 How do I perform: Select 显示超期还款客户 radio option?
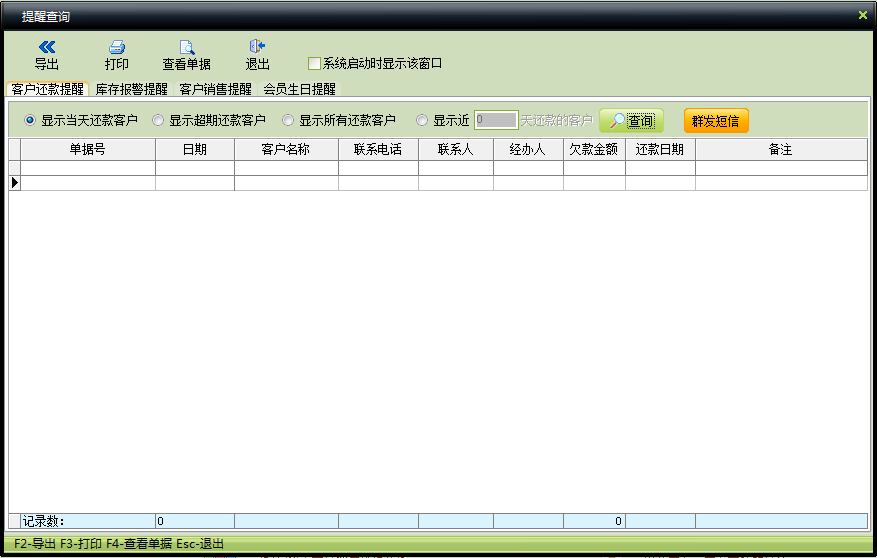tap(158, 120)
